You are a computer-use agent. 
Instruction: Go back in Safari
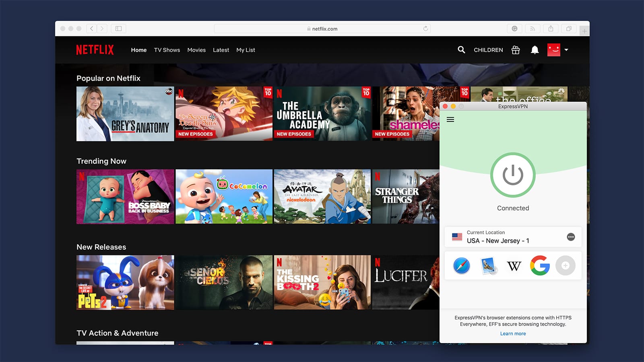[92, 29]
